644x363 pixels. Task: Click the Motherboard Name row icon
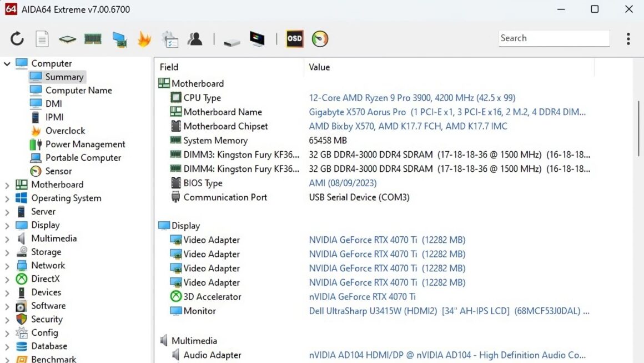click(176, 111)
